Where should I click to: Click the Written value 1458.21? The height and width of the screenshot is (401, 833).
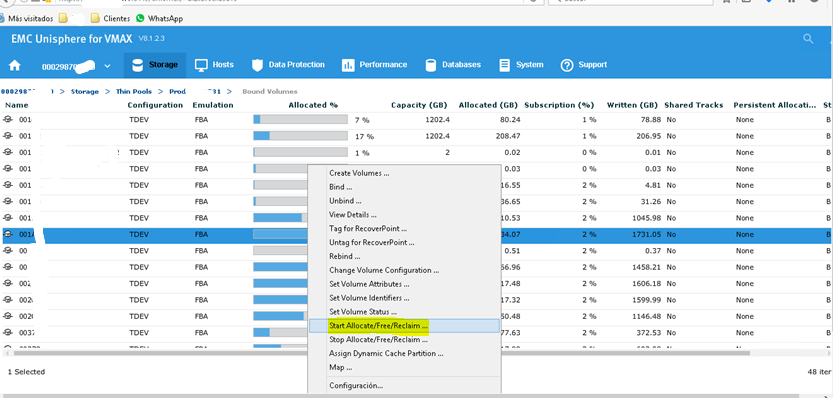(x=645, y=267)
